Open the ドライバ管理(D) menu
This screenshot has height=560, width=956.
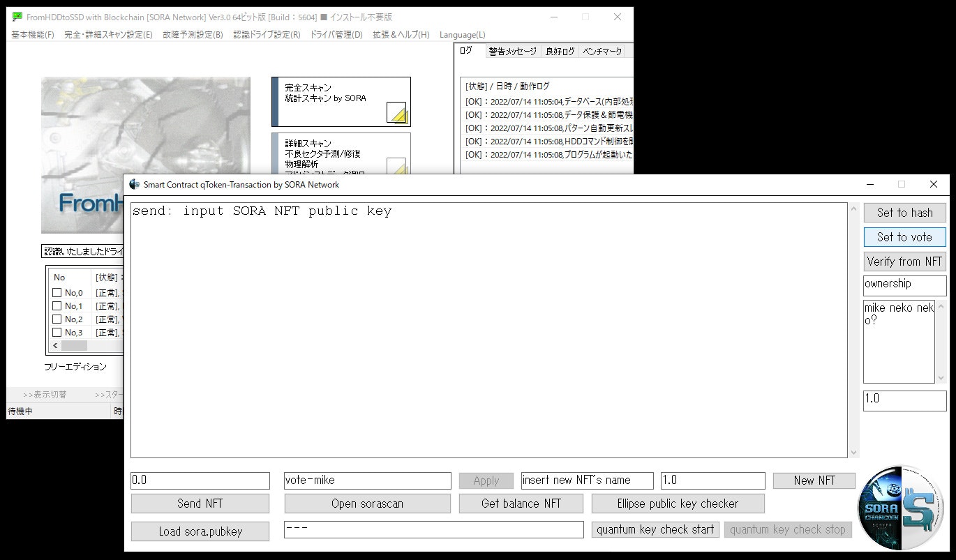point(336,35)
